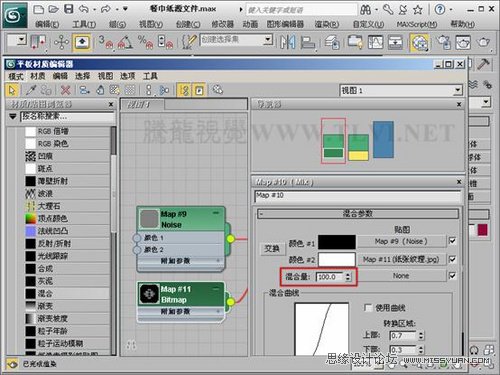Click the 混合量 spinner arrows
This screenshot has height=375, width=500.
[x=348, y=277]
